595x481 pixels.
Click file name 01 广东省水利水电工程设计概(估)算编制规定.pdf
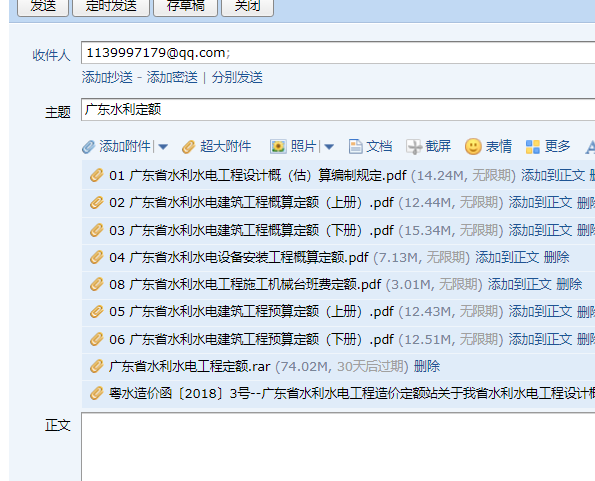258,175
